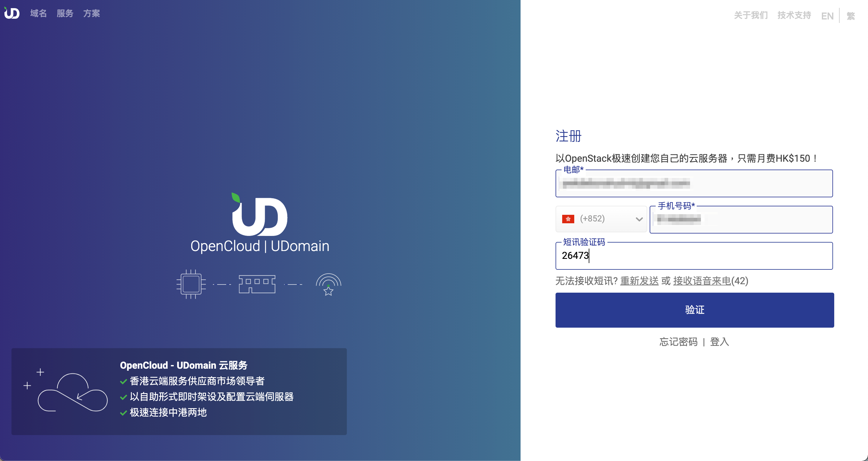Open the 域名 menu
The height and width of the screenshot is (461, 868).
tap(38, 14)
